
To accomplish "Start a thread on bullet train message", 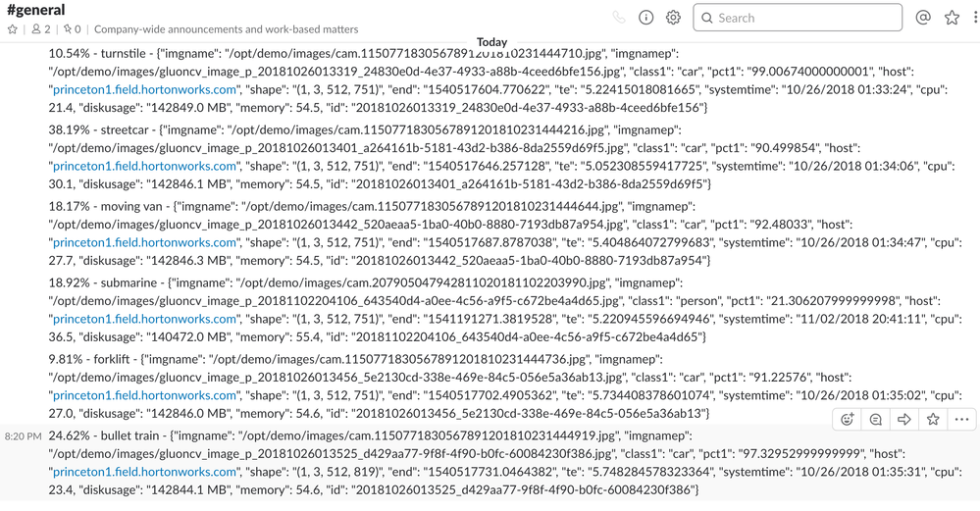I will coord(876,419).
